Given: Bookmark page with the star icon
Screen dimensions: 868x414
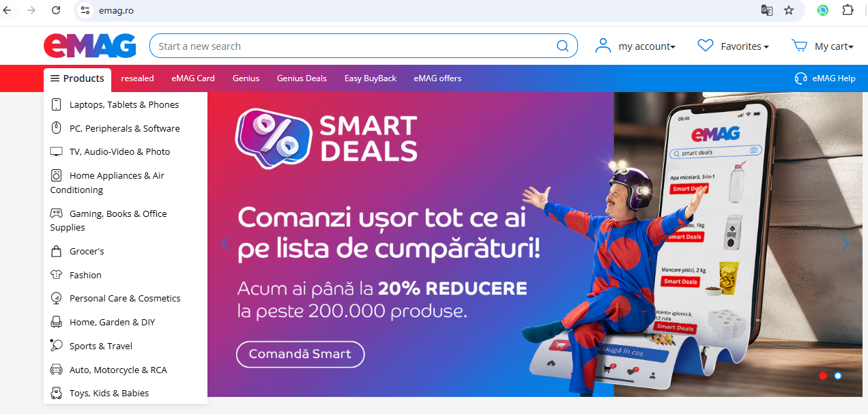Looking at the screenshot, I should (789, 10).
